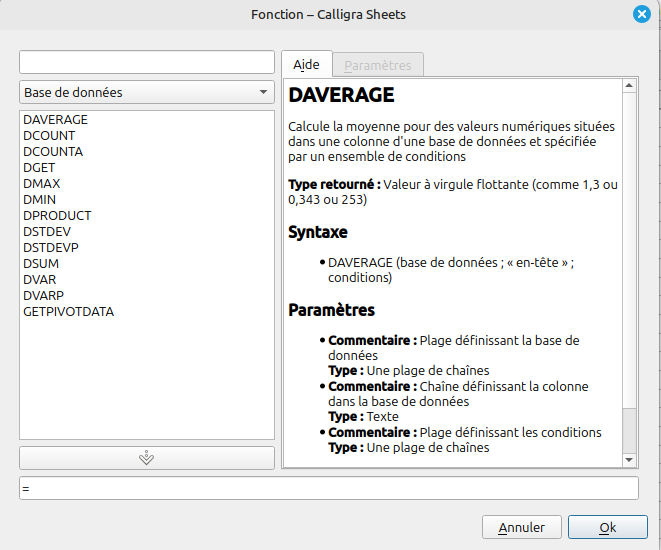
Task: Select DVAR in the function list
Action: click(147, 280)
